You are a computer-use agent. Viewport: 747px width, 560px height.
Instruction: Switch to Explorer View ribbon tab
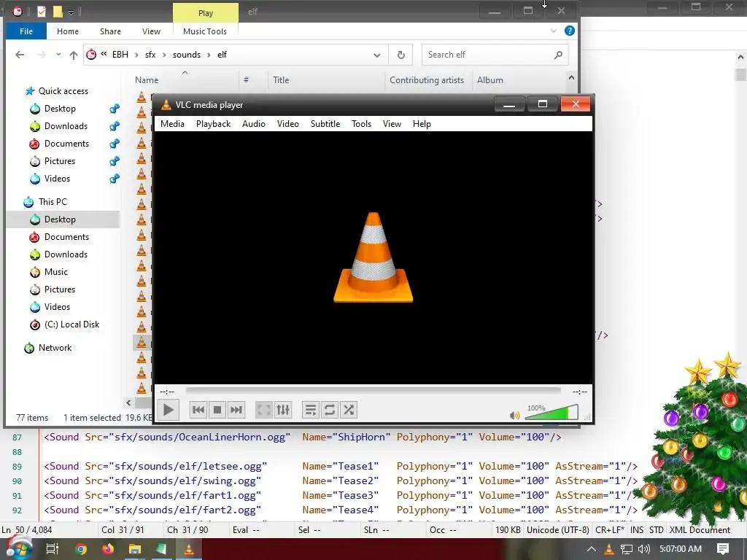point(152,31)
